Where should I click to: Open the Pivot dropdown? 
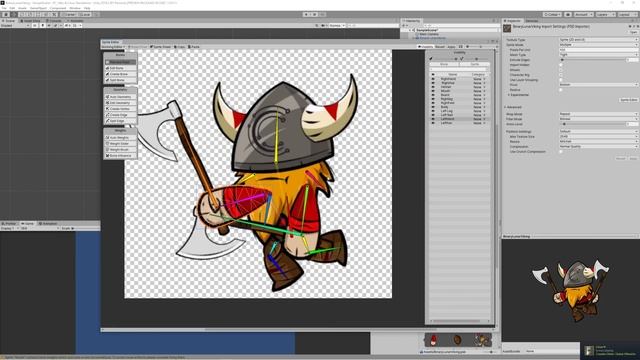[x=598, y=85]
